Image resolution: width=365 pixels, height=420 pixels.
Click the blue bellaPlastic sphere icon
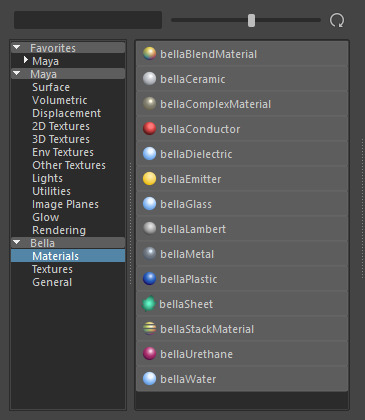149,279
